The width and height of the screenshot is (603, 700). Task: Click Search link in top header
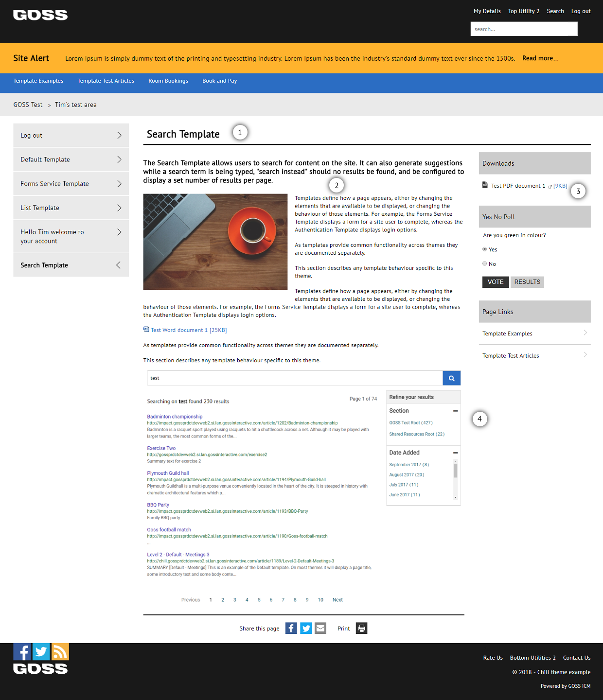click(x=555, y=11)
